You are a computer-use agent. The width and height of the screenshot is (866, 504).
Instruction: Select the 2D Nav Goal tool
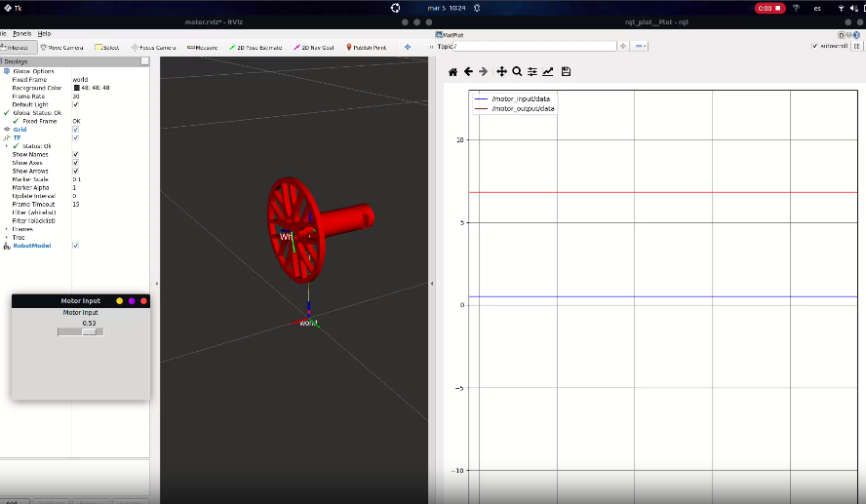(313, 48)
